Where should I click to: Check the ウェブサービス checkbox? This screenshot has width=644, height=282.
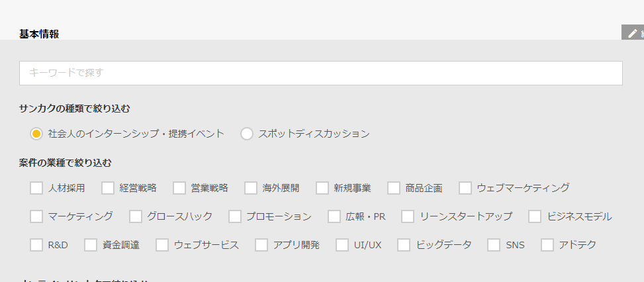[x=161, y=245]
